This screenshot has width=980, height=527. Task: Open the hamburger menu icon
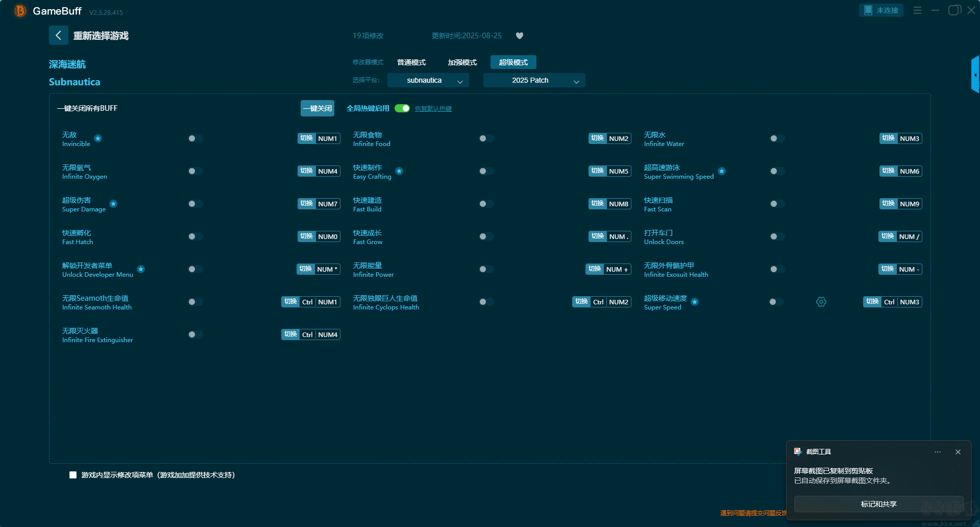coord(917,10)
